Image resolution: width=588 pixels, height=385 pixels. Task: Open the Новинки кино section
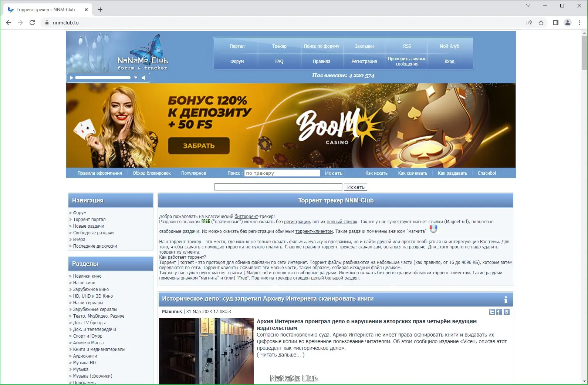87,276
